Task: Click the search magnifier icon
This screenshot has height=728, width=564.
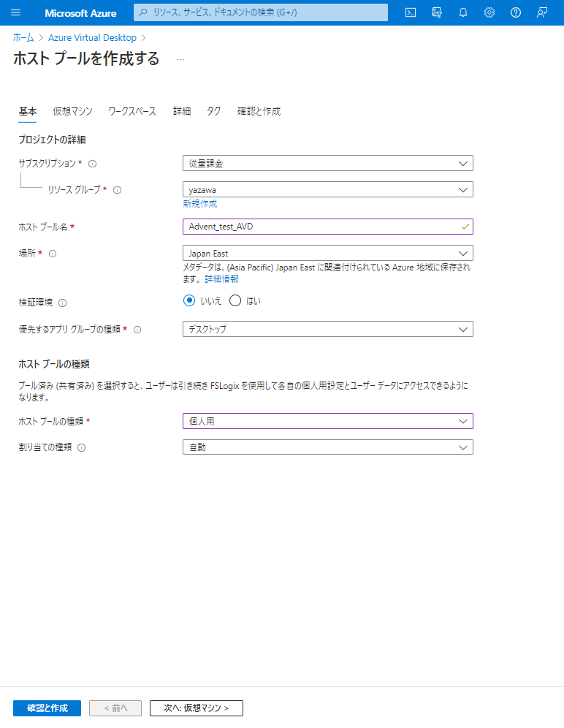Action: [x=143, y=12]
